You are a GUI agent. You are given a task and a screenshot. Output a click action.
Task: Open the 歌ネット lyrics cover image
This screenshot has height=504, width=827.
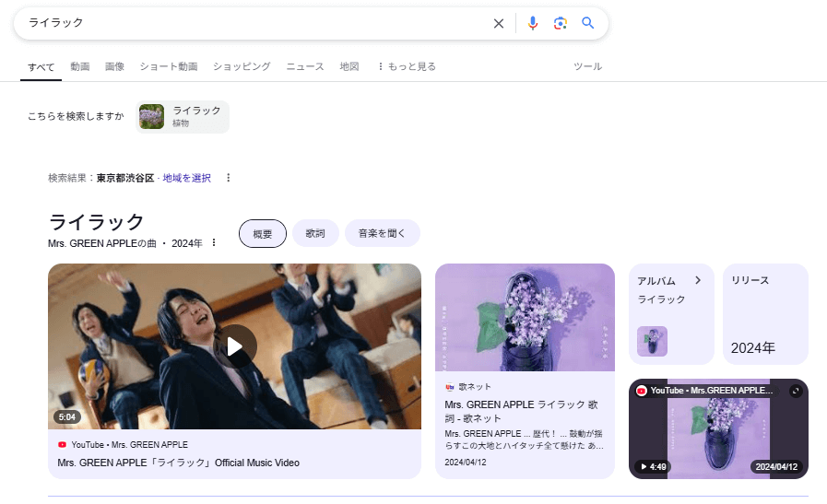[x=525, y=317]
